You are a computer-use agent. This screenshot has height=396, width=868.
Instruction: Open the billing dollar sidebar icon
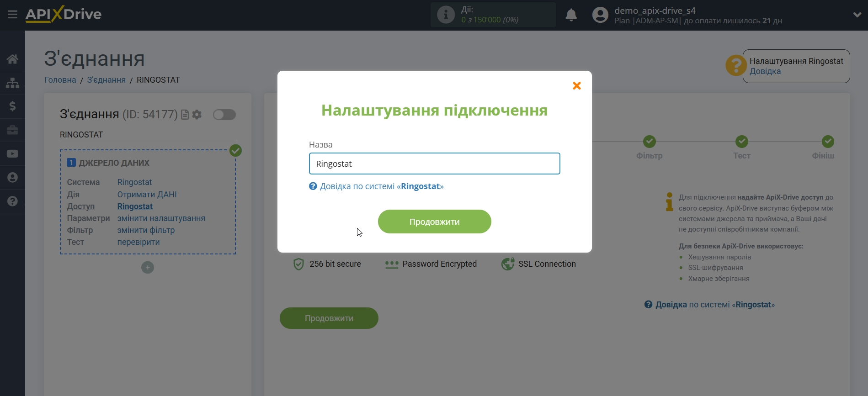coord(12,106)
